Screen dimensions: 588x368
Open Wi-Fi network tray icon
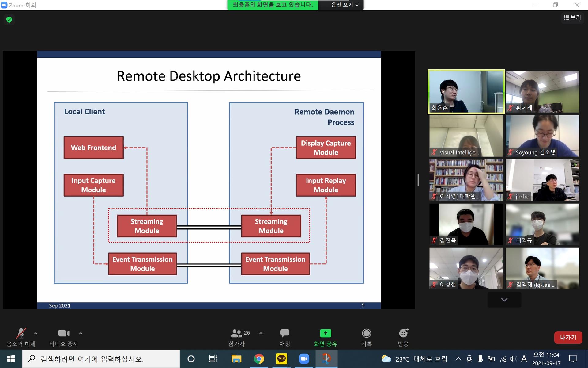pyautogui.click(x=503, y=359)
